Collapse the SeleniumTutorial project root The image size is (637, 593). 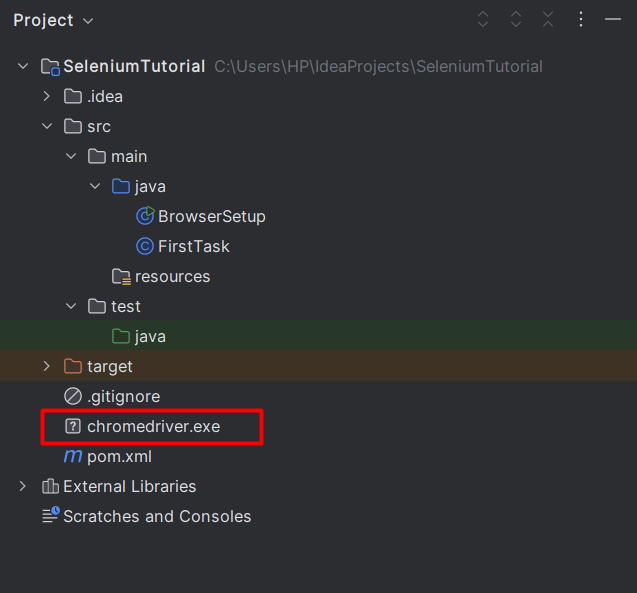[22, 66]
